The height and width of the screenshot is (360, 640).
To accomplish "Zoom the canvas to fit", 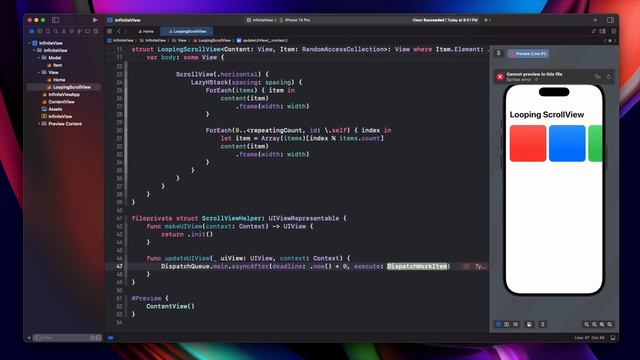I will tap(602, 324).
